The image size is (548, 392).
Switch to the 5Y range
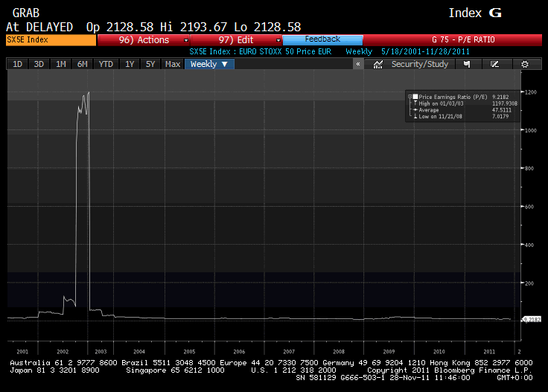(x=150, y=64)
